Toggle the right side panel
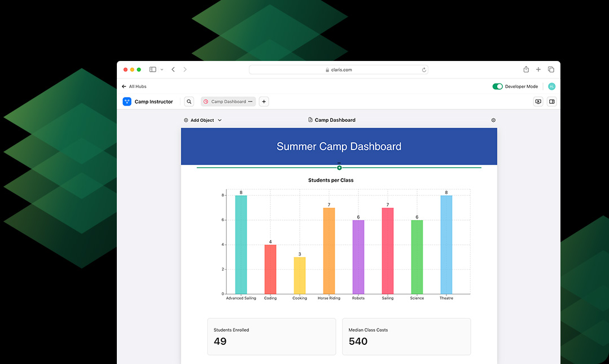The image size is (609, 364). tap(551, 102)
